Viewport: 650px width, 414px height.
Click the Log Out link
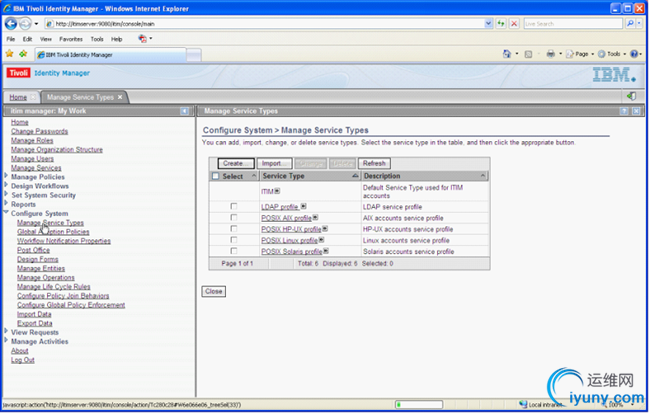(x=23, y=360)
